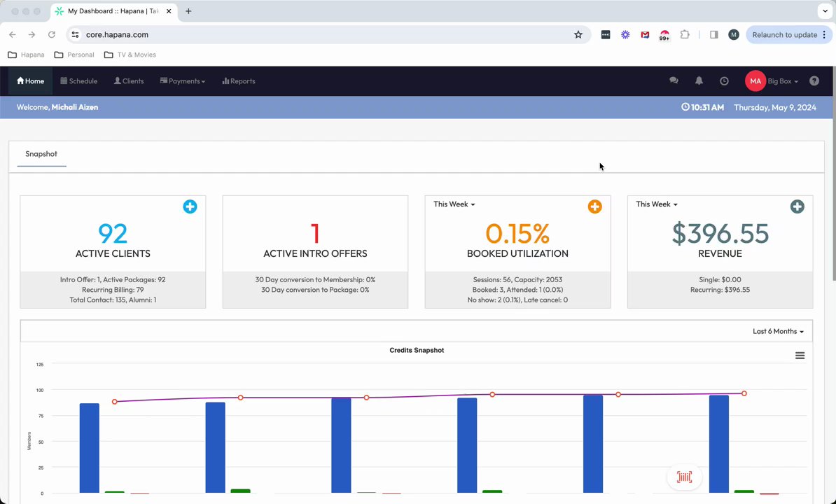
Task: Open the notifications bell icon
Action: (699, 81)
